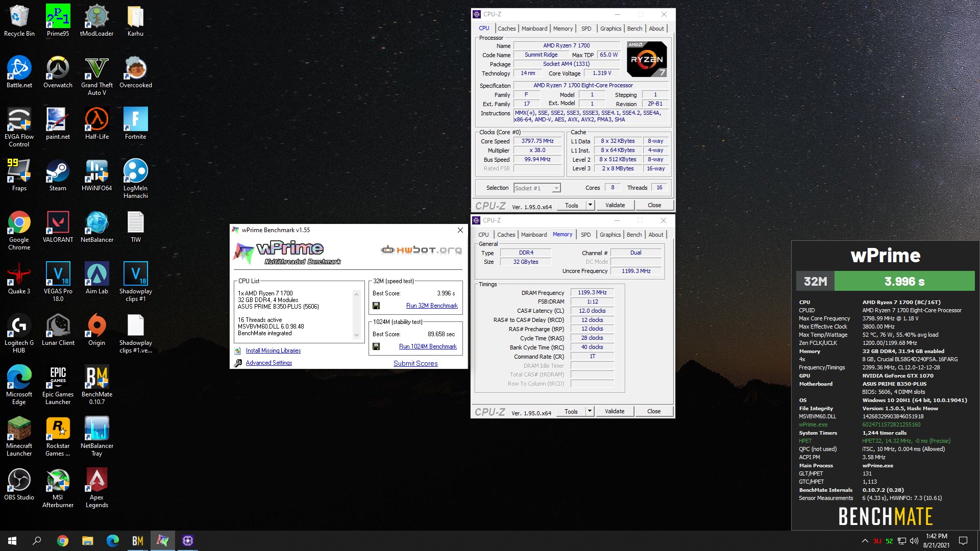Screen dimensions: 980x551
Task: Show hidden system tray icons chevron
Action: point(865,541)
